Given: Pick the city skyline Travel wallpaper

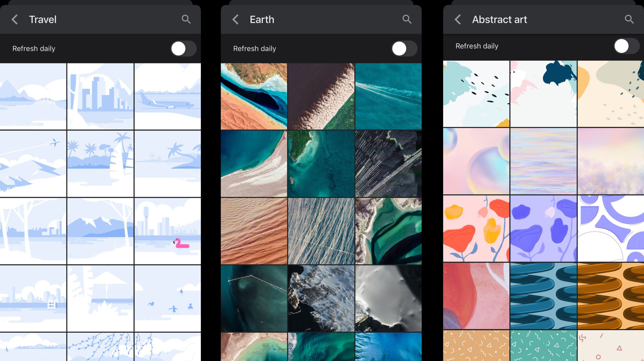Looking at the screenshot, I should 100,96.
